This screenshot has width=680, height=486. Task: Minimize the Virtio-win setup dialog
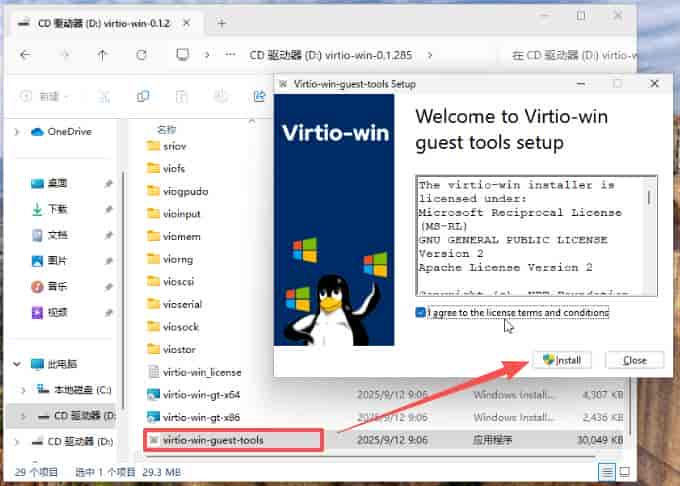point(581,84)
